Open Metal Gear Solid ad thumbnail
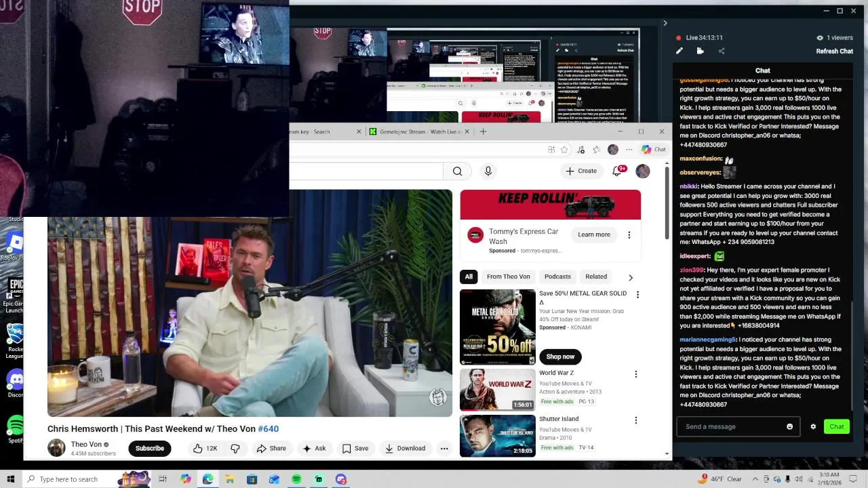 pos(497,327)
